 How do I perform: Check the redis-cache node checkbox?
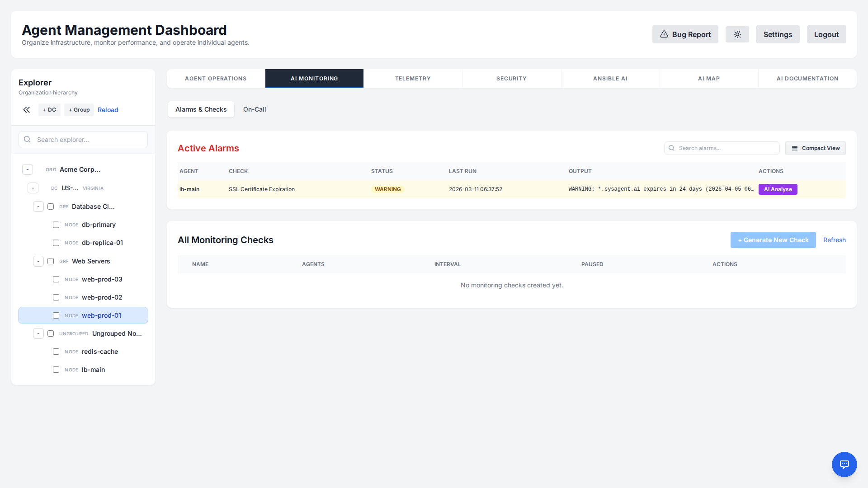click(x=56, y=352)
